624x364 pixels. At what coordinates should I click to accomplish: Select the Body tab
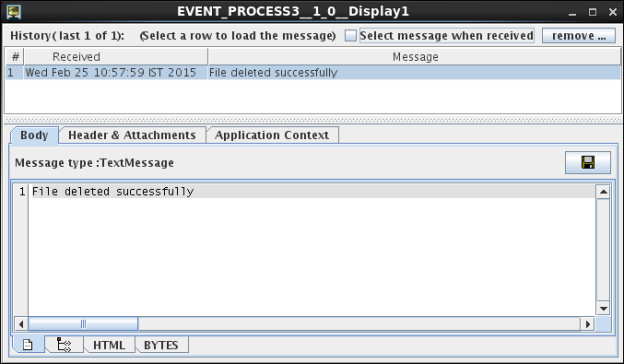34,135
